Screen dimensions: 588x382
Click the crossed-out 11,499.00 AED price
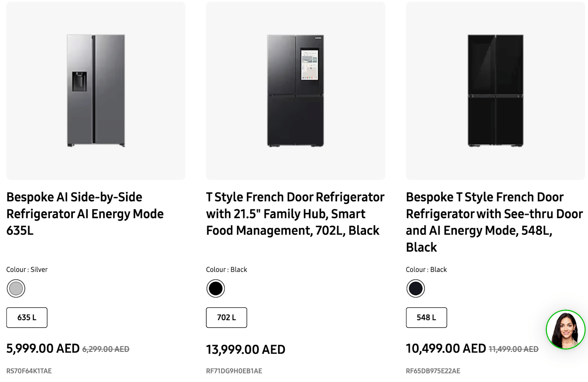pos(513,349)
